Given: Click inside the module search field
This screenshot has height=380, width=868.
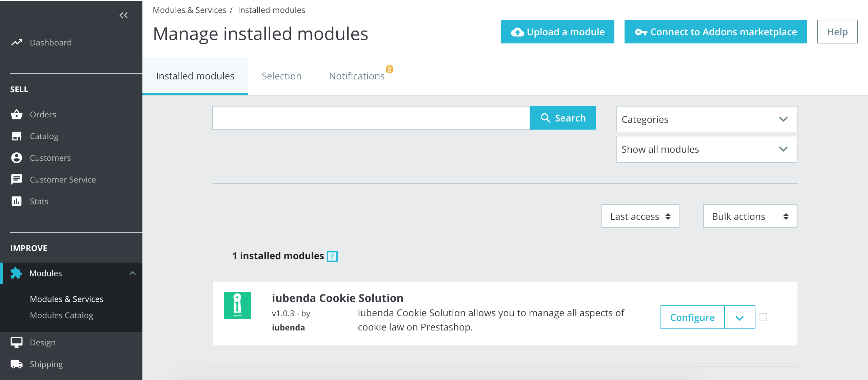Looking at the screenshot, I should 370,117.
